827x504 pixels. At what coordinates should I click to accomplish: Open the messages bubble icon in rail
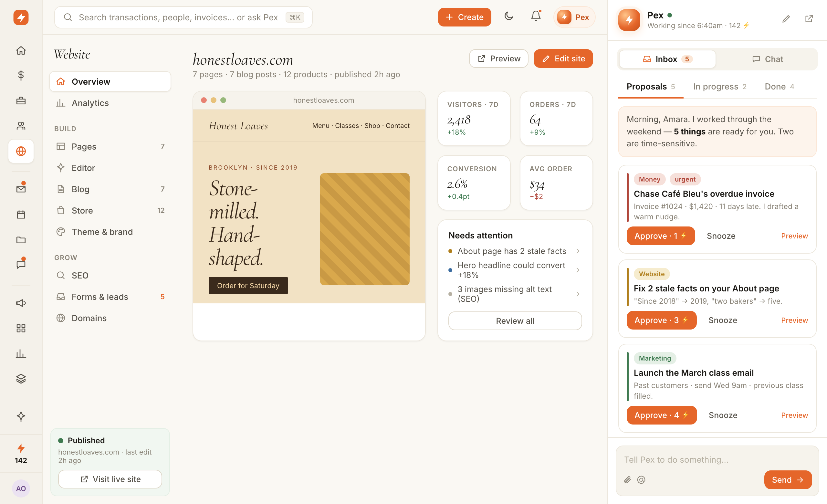tap(21, 265)
